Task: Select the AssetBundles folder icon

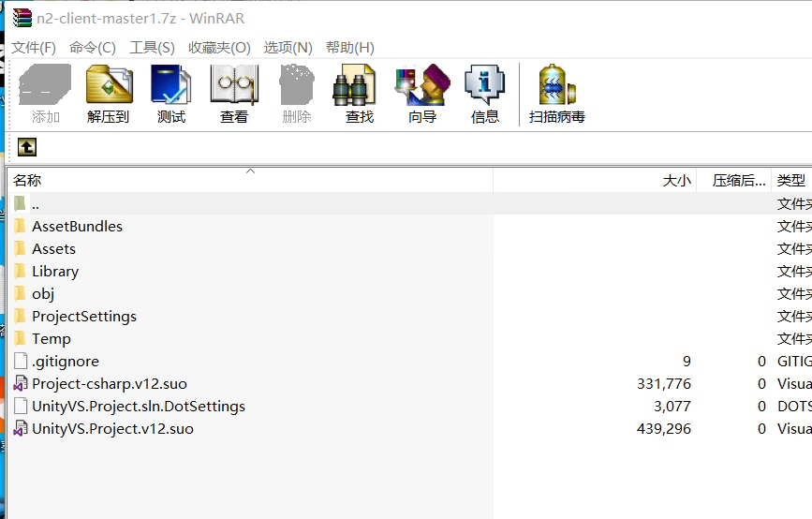Action: [x=21, y=227]
